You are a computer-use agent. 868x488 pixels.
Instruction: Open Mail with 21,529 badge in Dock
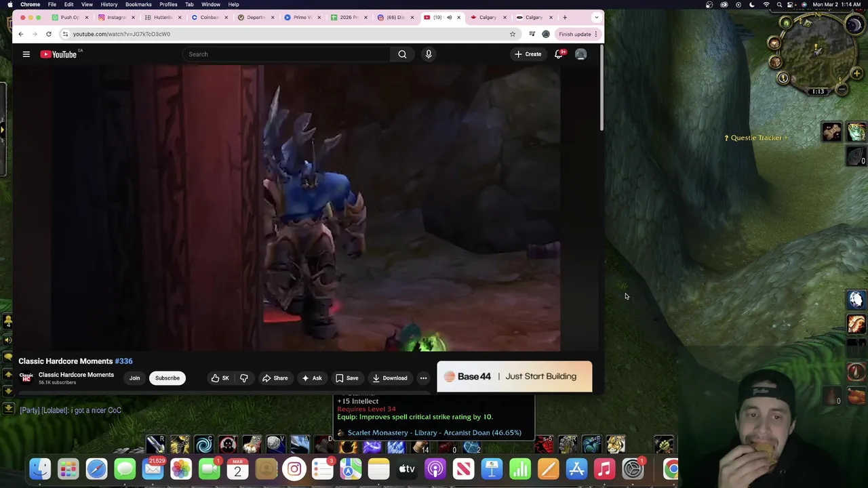[x=153, y=468]
